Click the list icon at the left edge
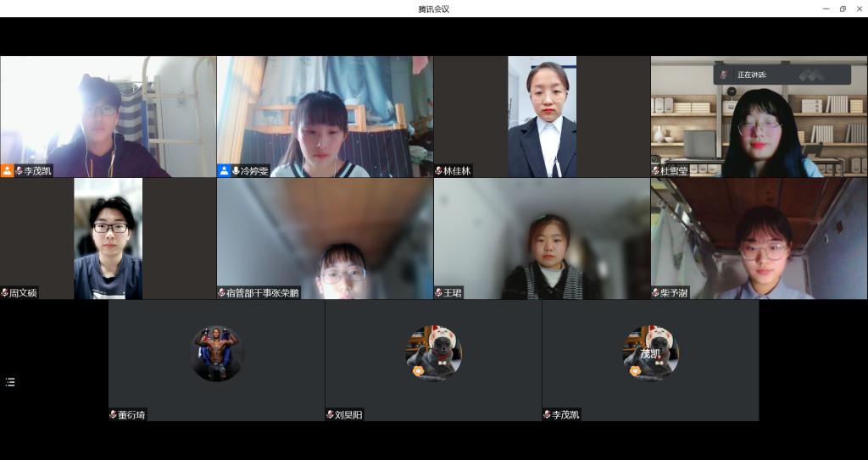Image resolution: width=868 pixels, height=460 pixels. pyautogui.click(x=10, y=382)
